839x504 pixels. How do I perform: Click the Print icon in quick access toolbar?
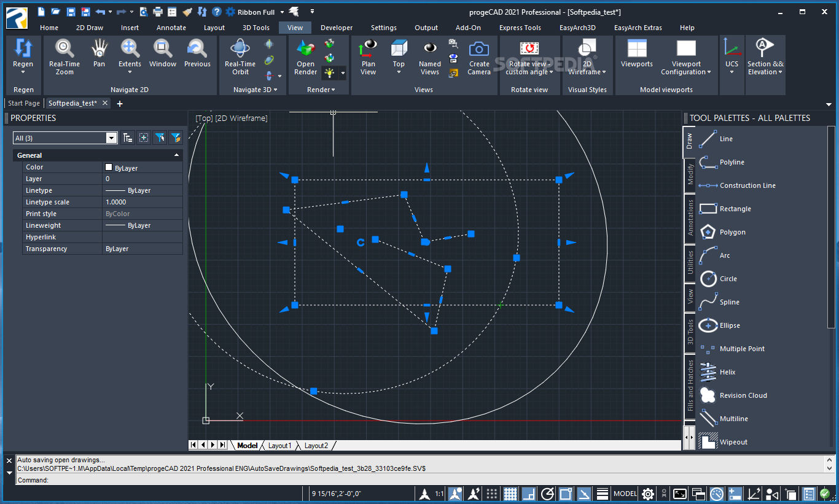[158, 12]
